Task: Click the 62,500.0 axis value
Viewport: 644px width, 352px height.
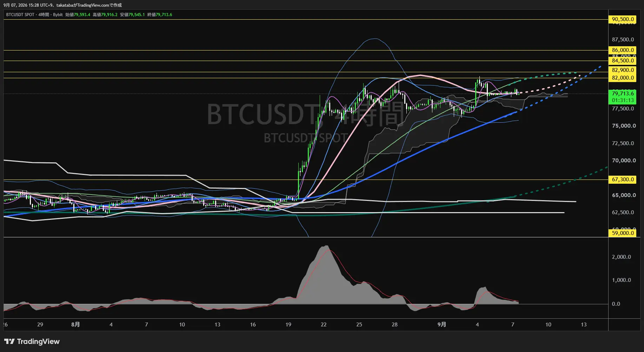Action: coord(623,212)
